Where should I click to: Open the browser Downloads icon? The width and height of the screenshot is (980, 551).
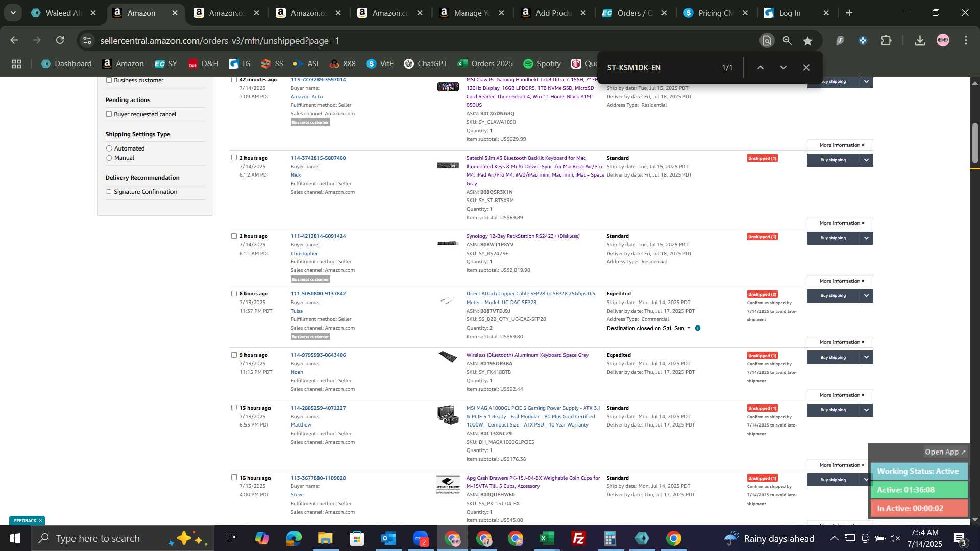920,40
